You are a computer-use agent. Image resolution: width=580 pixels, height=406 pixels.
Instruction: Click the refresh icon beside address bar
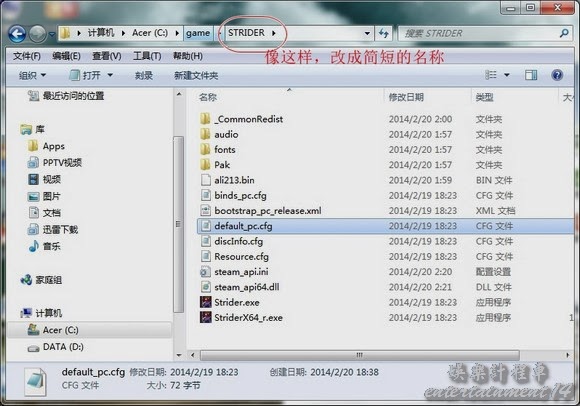[384, 34]
